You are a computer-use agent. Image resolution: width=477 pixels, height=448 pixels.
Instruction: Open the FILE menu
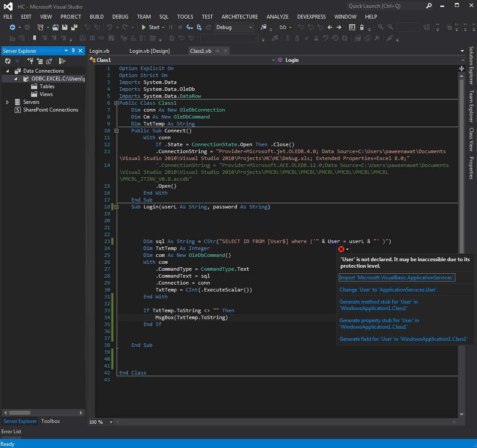(8, 17)
